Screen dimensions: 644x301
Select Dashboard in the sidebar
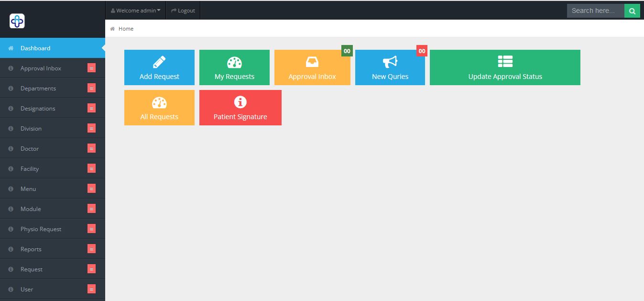pyautogui.click(x=35, y=48)
